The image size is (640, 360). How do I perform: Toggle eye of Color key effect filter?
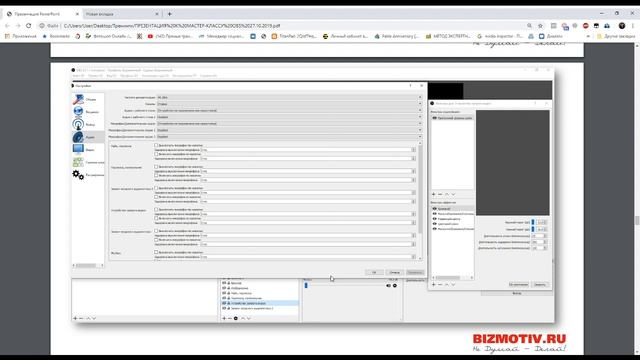[435, 224]
